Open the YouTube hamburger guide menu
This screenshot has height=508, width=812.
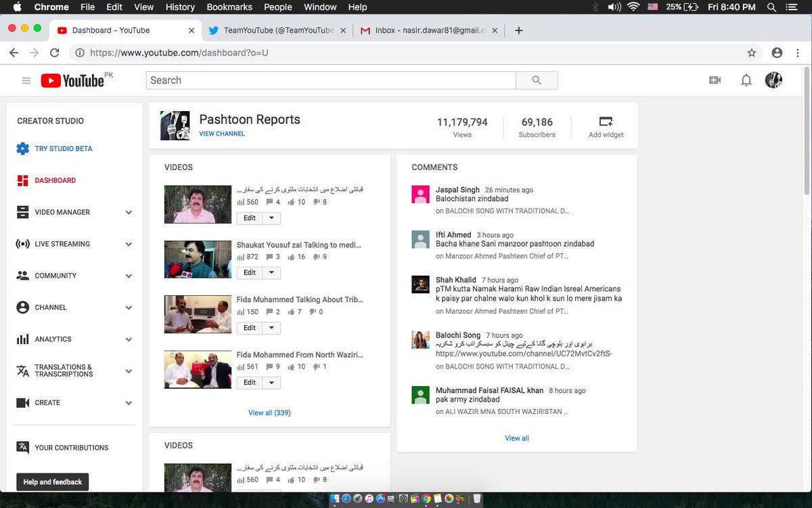[x=26, y=81]
